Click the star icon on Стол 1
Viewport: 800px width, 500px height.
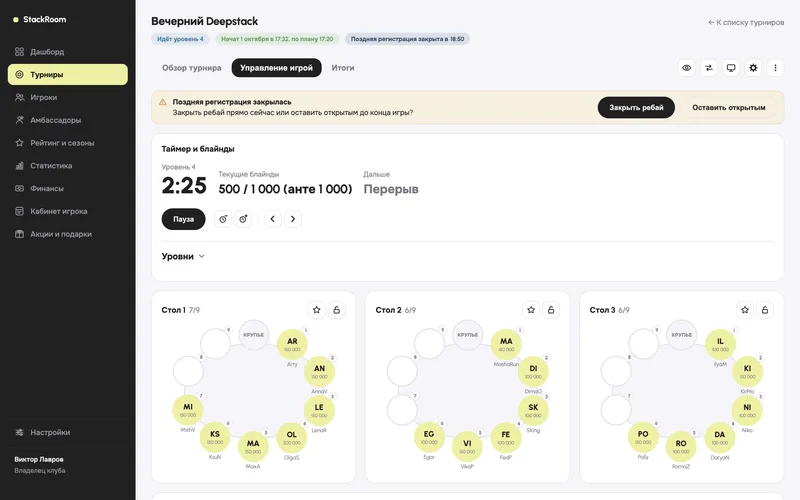(317, 310)
